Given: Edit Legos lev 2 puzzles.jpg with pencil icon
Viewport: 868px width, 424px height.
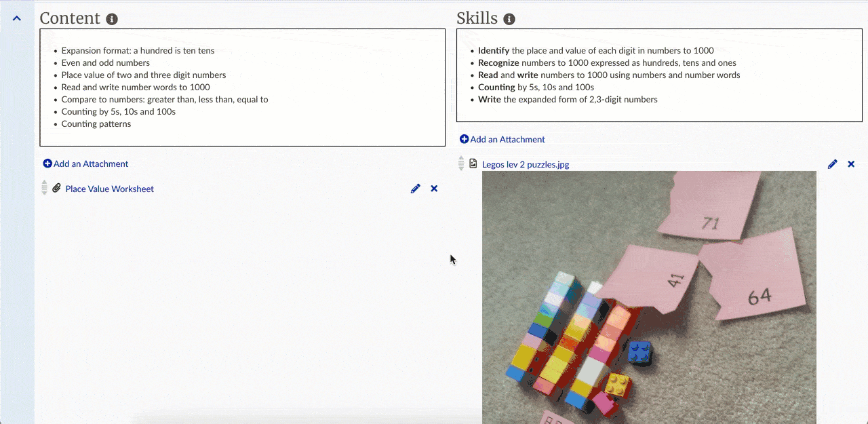Looking at the screenshot, I should [832, 164].
